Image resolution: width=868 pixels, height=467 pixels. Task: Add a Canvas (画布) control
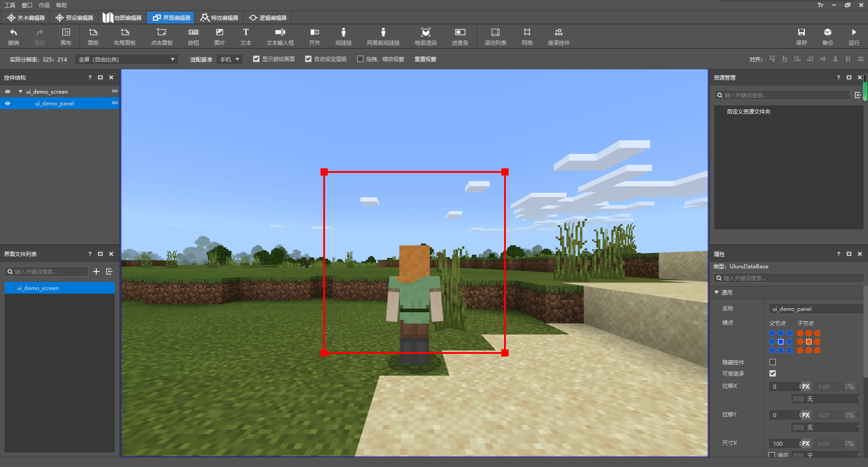pyautogui.click(x=66, y=37)
